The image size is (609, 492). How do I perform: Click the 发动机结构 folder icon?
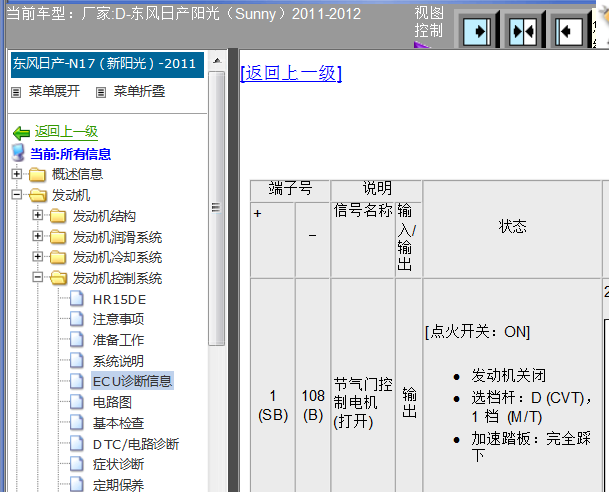click(58, 216)
